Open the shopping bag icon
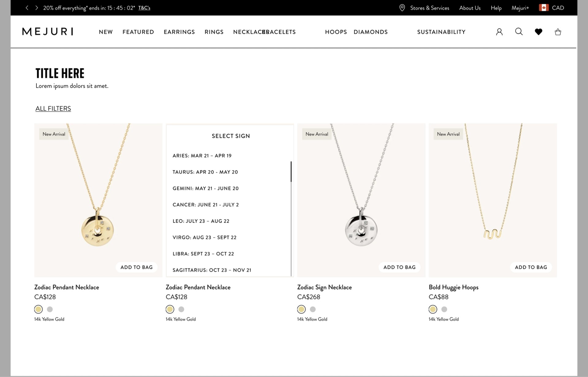 pos(558,32)
